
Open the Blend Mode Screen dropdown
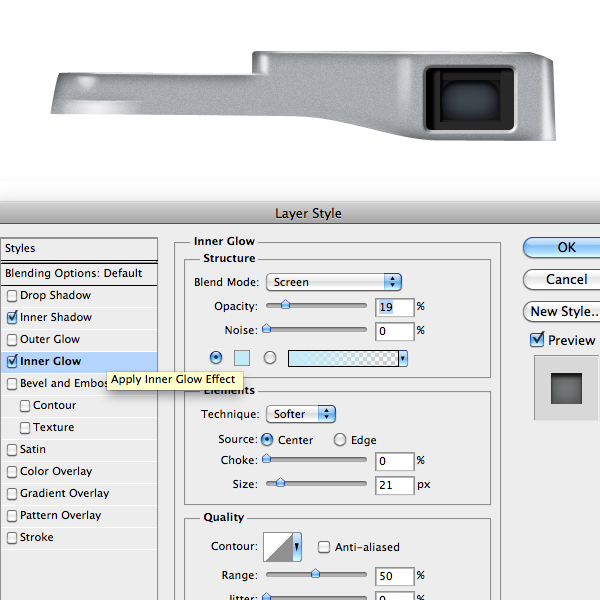(x=334, y=282)
